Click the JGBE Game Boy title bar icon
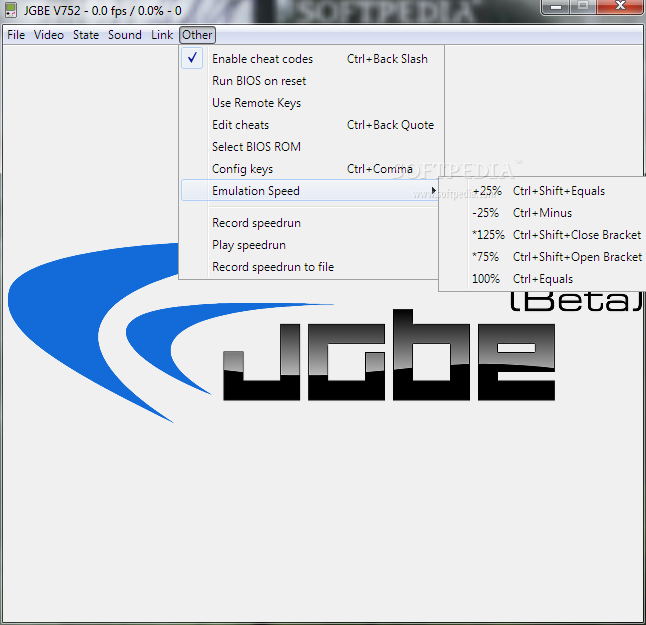The image size is (646, 625). (x=11, y=10)
